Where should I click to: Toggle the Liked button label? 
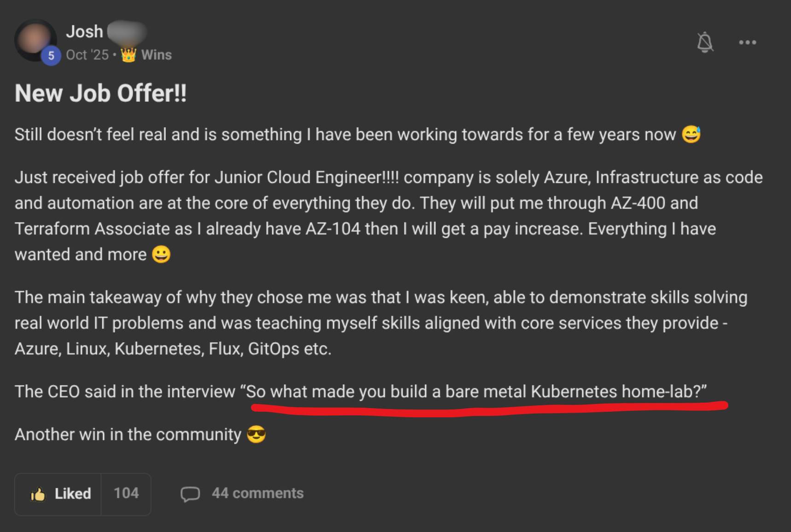coord(72,494)
